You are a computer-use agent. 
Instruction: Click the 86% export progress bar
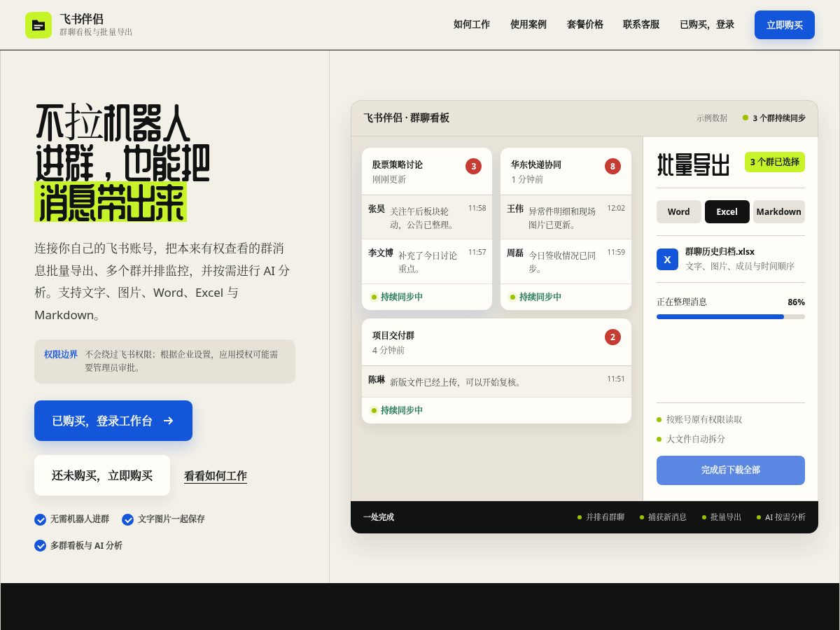[731, 316]
